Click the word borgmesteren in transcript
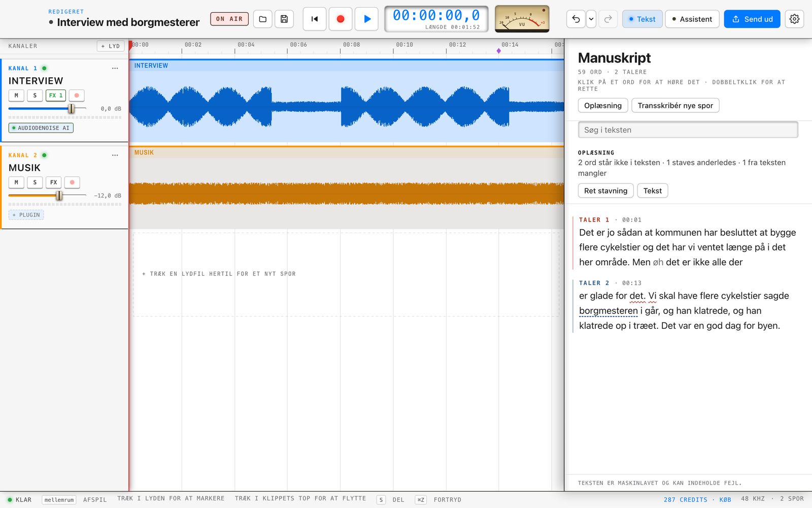 [608, 311]
